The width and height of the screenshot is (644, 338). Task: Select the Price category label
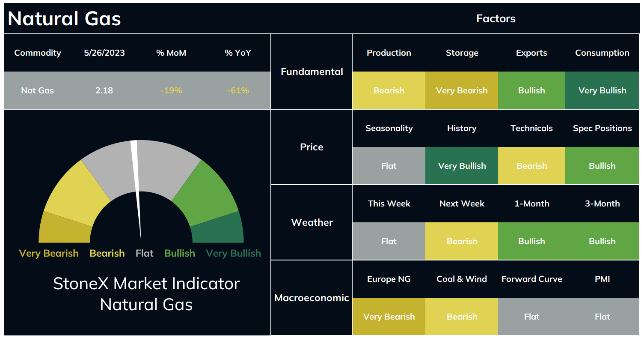point(312,147)
